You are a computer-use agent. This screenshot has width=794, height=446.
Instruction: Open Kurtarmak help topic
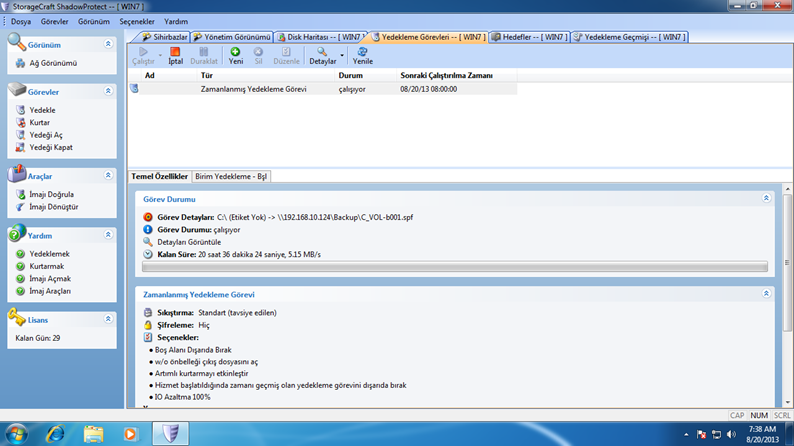point(40,266)
